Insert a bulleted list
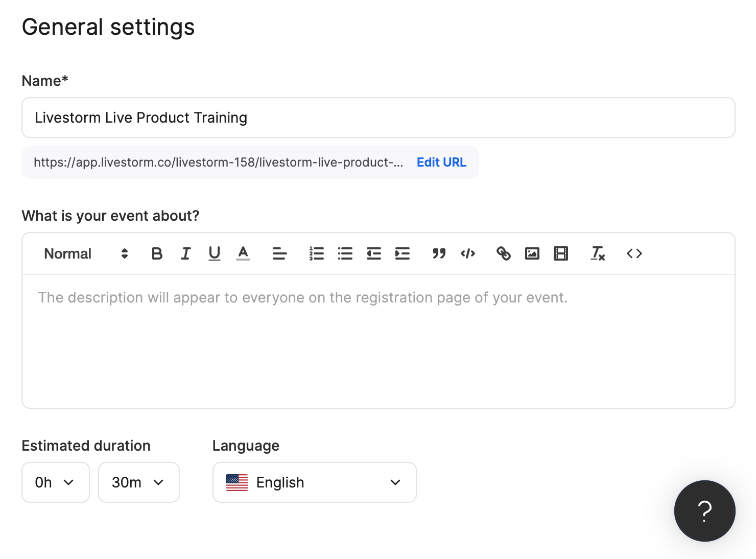Viewport: 756px width, 559px height. (x=345, y=253)
